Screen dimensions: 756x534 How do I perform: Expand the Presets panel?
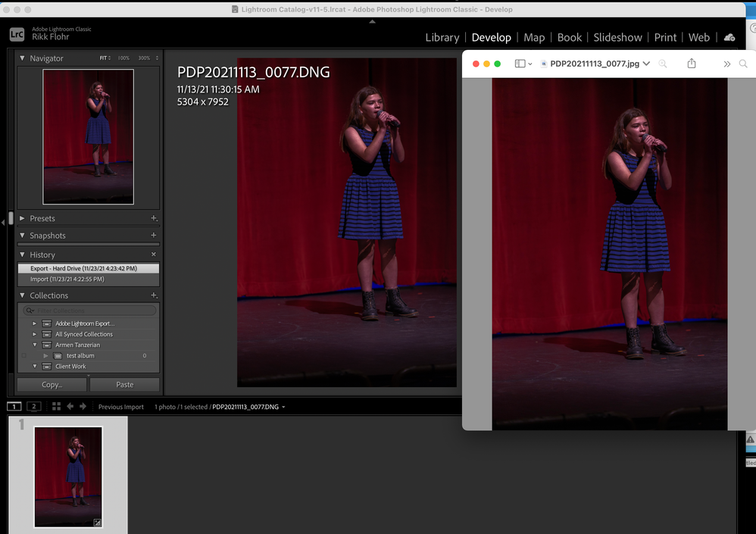[x=23, y=218]
